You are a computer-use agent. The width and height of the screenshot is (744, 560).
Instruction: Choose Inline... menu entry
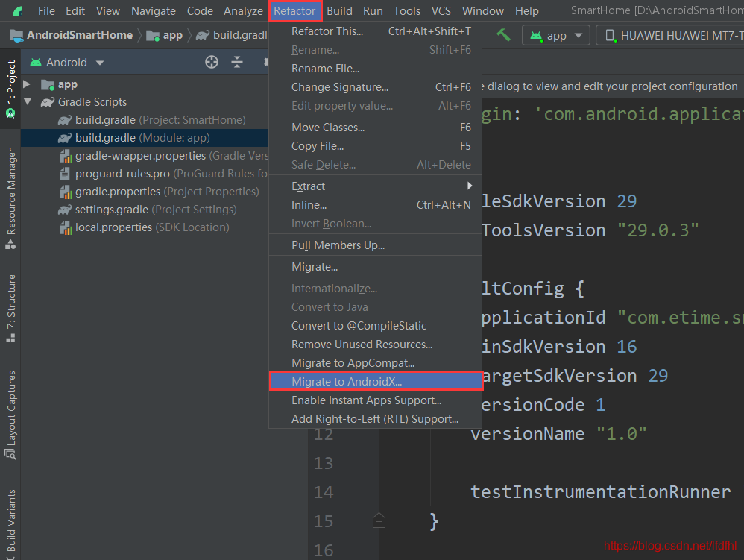click(x=375, y=205)
